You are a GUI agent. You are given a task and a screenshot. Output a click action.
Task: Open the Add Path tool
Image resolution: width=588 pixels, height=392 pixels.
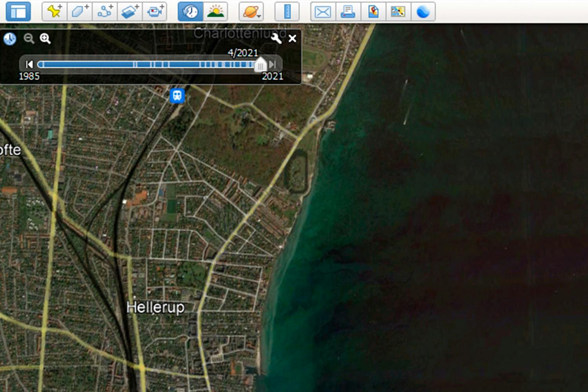[x=104, y=11]
